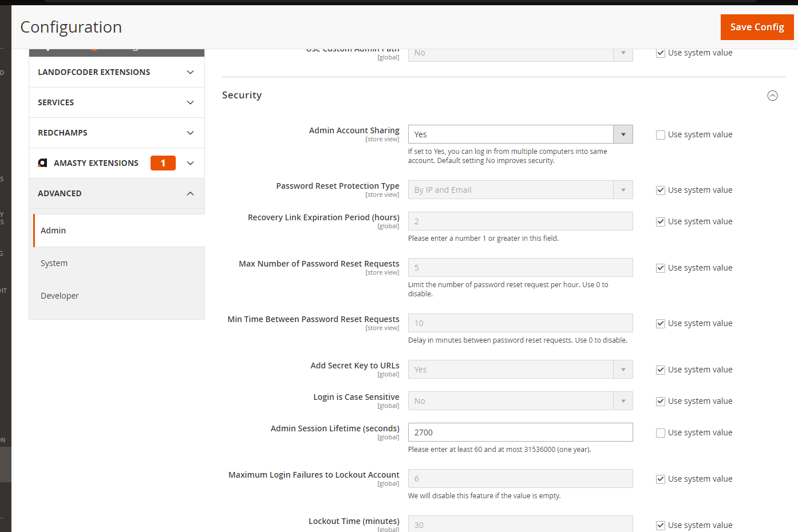Check Use system value for Admin Session Lifetime
Screen dimensions: 798x532
coord(660,432)
